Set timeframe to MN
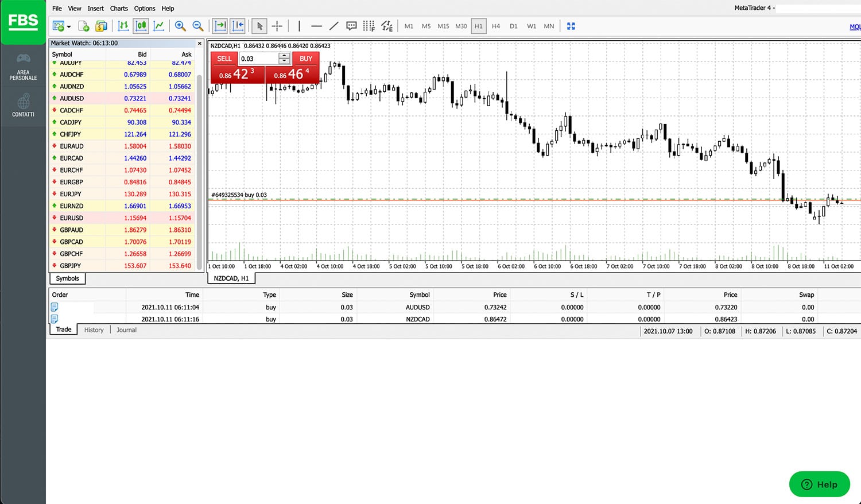The width and height of the screenshot is (861, 504). 549,26
